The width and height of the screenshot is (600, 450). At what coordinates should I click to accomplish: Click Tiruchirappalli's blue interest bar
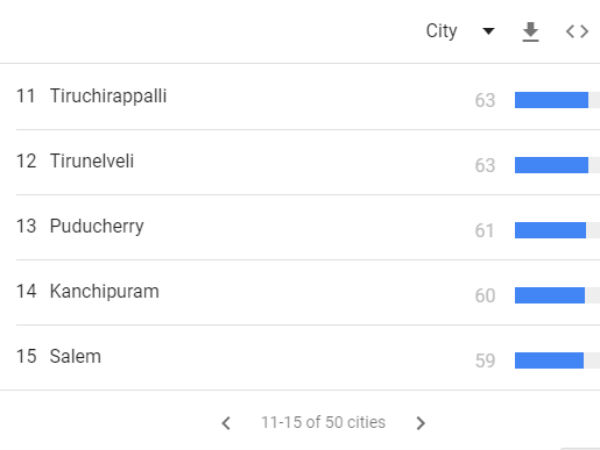[x=551, y=100]
